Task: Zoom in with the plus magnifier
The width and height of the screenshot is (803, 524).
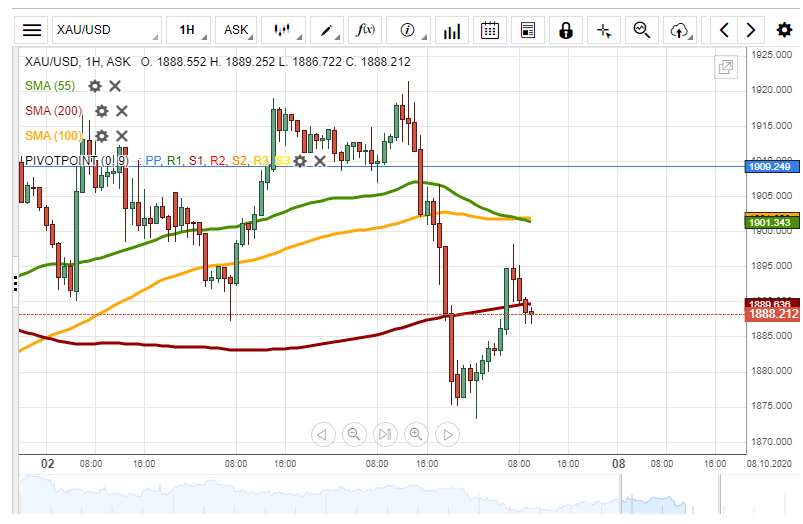Action: (x=416, y=434)
